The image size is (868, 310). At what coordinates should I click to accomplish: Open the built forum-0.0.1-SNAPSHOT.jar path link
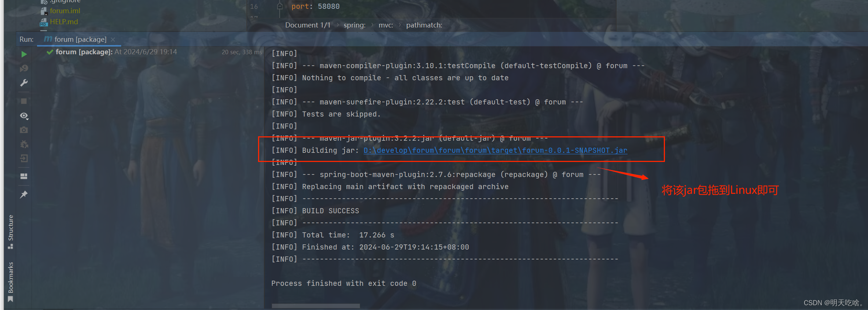pos(495,150)
